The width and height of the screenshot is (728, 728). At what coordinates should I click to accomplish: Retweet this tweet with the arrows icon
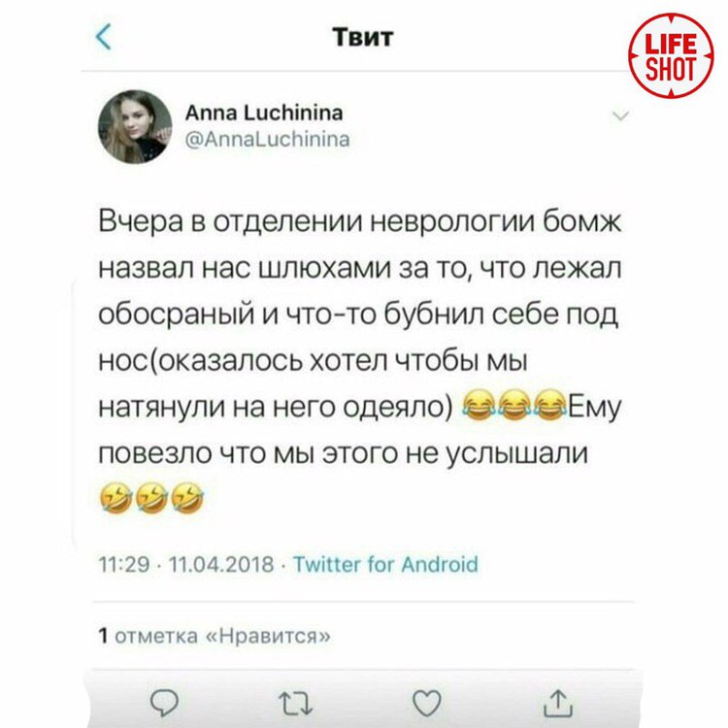(x=295, y=703)
